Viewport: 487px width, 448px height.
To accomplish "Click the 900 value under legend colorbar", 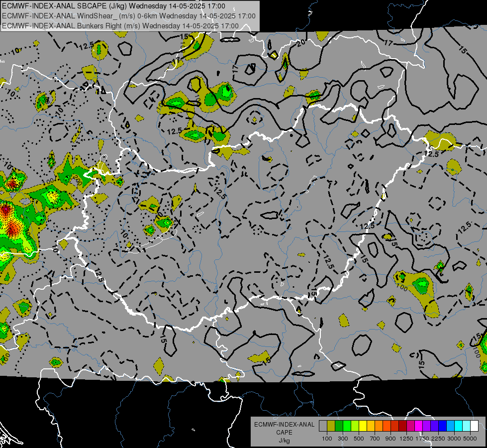I will click(390, 439).
